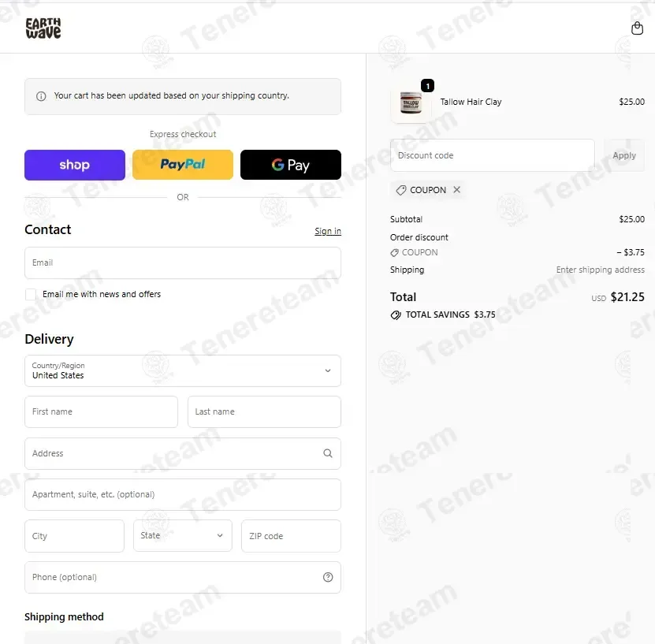
Task: Click the phone field help question icon
Action: (328, 577)
